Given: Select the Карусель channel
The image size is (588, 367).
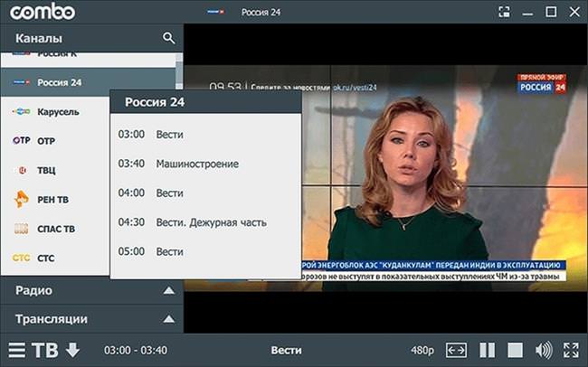Looking at the screenshot, I should point(55,112).
